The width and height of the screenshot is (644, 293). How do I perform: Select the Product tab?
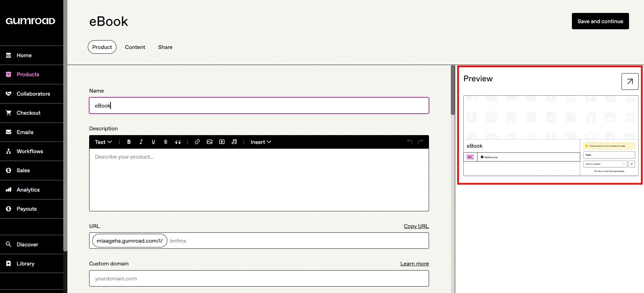point(102,47)
